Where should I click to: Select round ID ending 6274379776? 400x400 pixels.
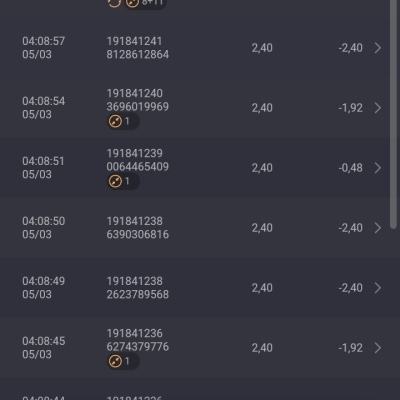(x=138, y=340)
